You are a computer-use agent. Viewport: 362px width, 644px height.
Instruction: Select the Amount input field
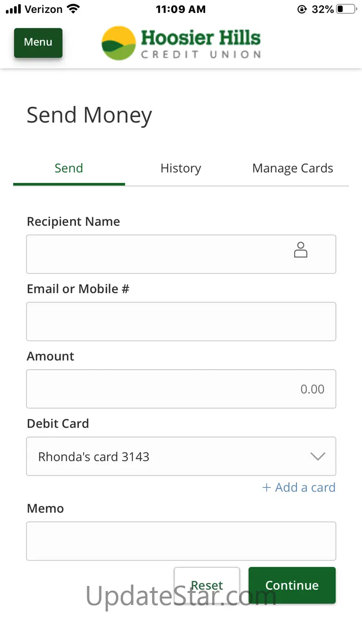point(181,389)
